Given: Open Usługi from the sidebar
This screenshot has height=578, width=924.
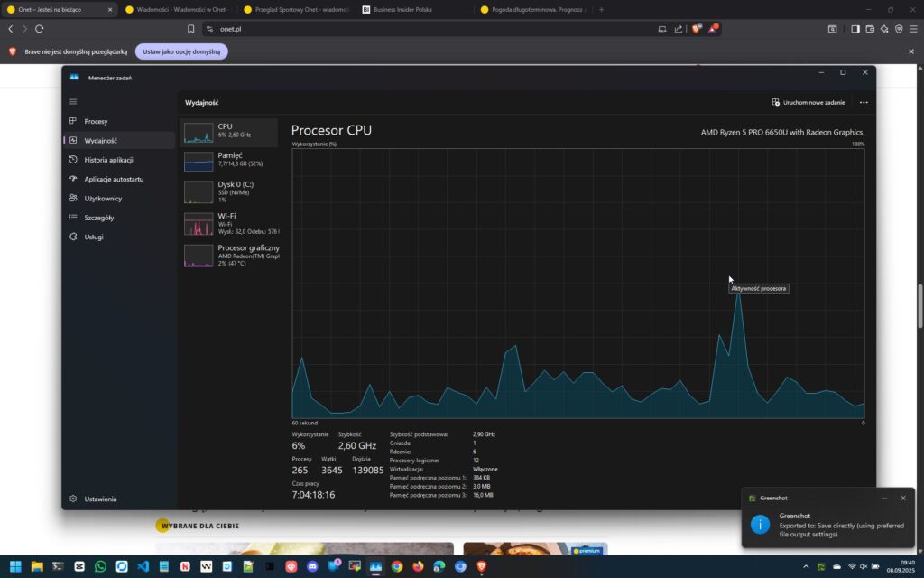Looking at the screenshot, I should (x=94, y=237).
